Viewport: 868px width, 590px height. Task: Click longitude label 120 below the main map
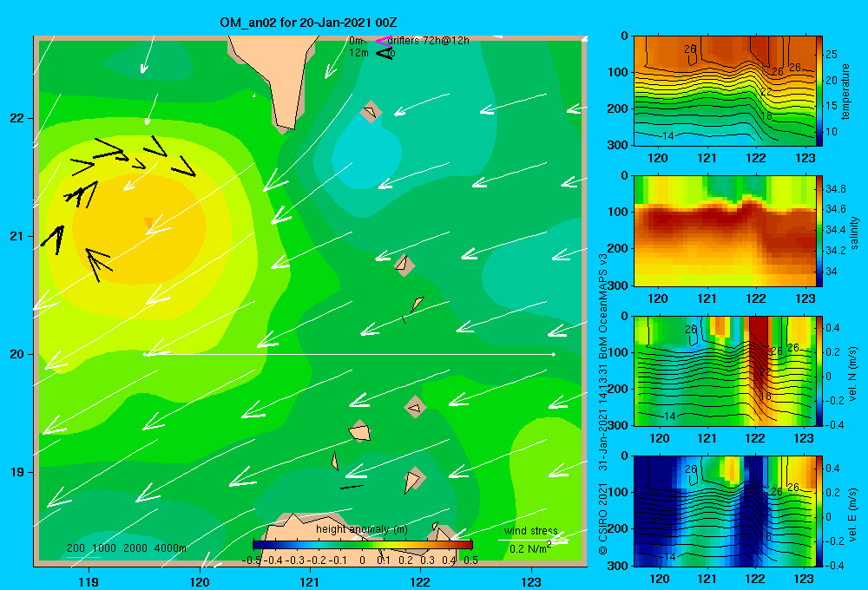tap(200, 581)
